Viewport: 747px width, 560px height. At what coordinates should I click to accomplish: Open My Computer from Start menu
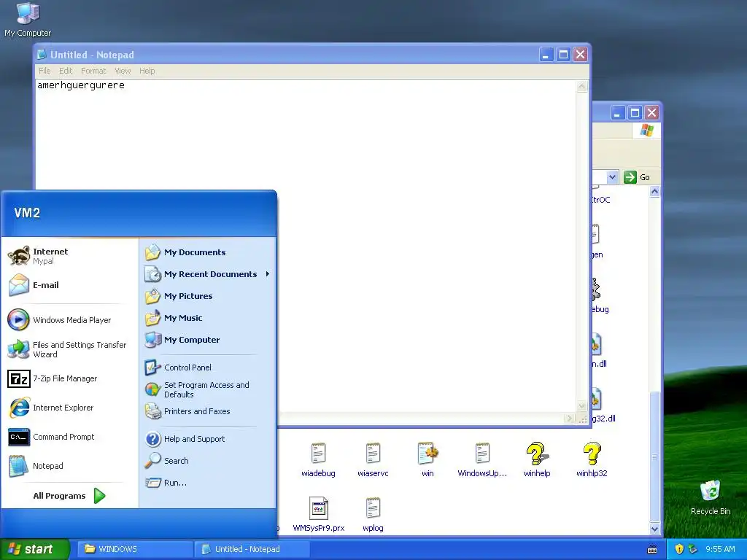(207, 340)
